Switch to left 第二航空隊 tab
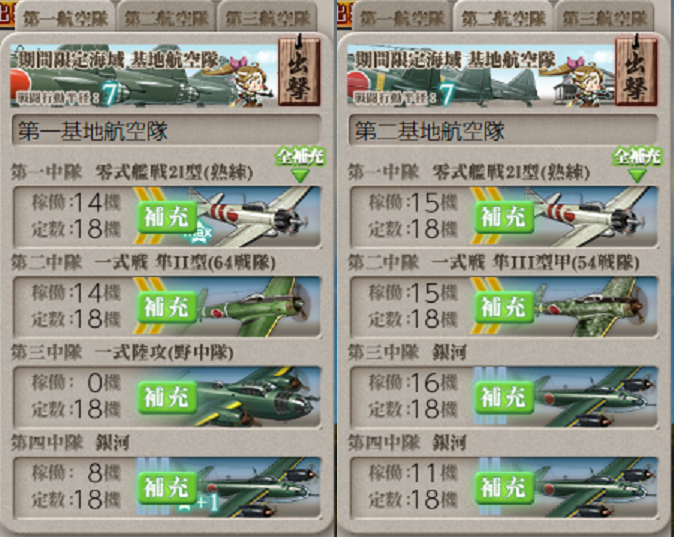674x537 pixels. click(x=166, y=17)
